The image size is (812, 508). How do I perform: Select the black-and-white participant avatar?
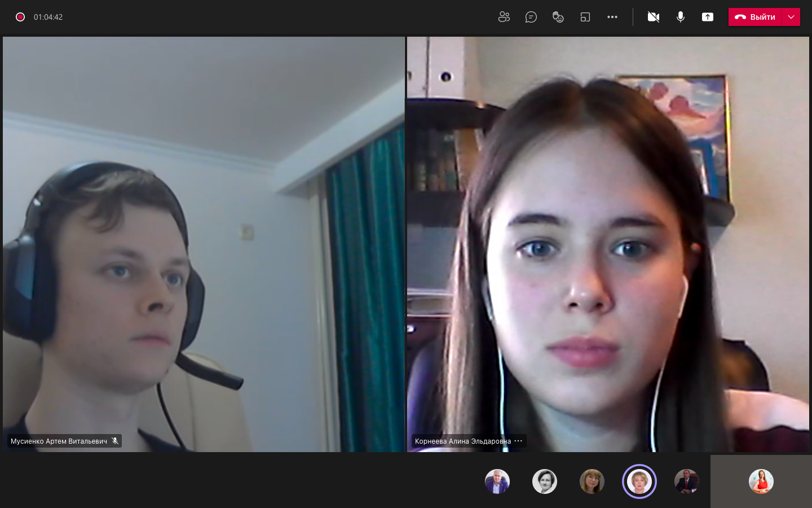pyautogui.click(x=545, y=481)
